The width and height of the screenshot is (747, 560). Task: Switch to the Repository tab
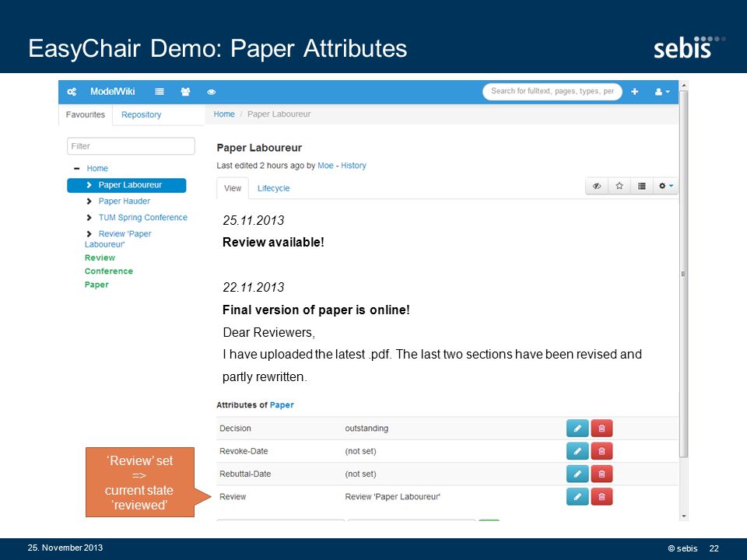pyautogui.click(x=141, y=115)
